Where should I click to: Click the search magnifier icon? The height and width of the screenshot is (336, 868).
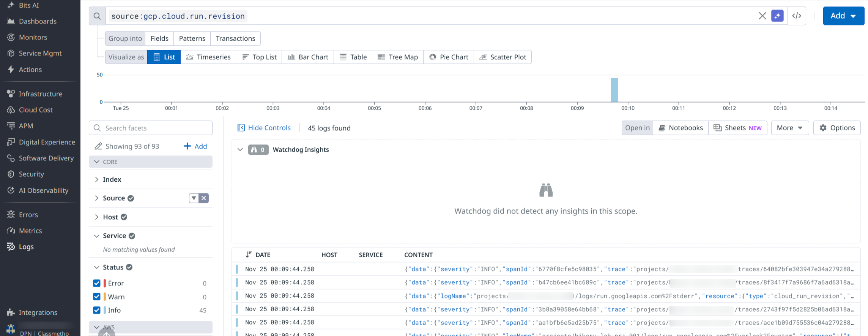[x=97, y=16]
